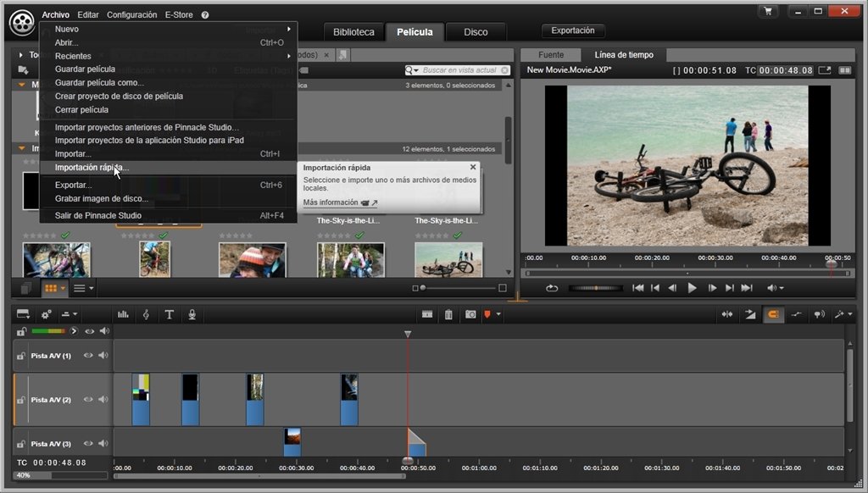Viewport: 868px width, 493px height.
Task: Switch to Fuente preview tab
Action: [x=551, y=55]
